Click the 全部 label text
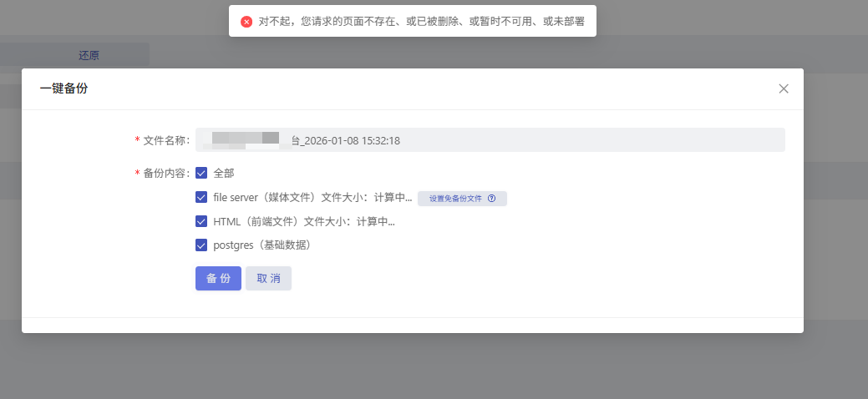 tap(224, 174)
